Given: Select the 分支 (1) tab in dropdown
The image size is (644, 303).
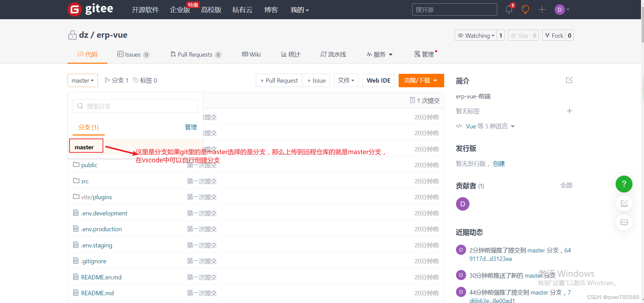Looking at the screenshot, I should pos(88,127).
